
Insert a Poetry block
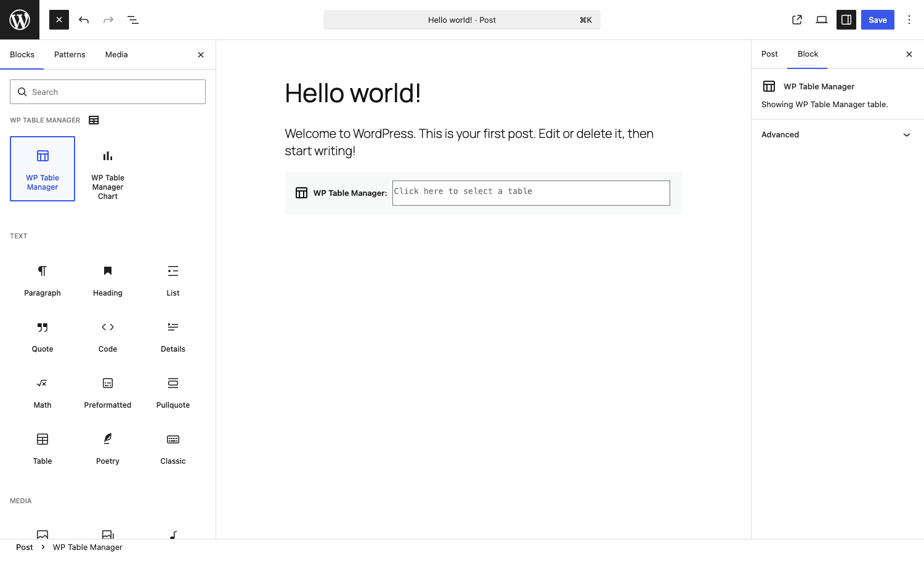(108, 448)
